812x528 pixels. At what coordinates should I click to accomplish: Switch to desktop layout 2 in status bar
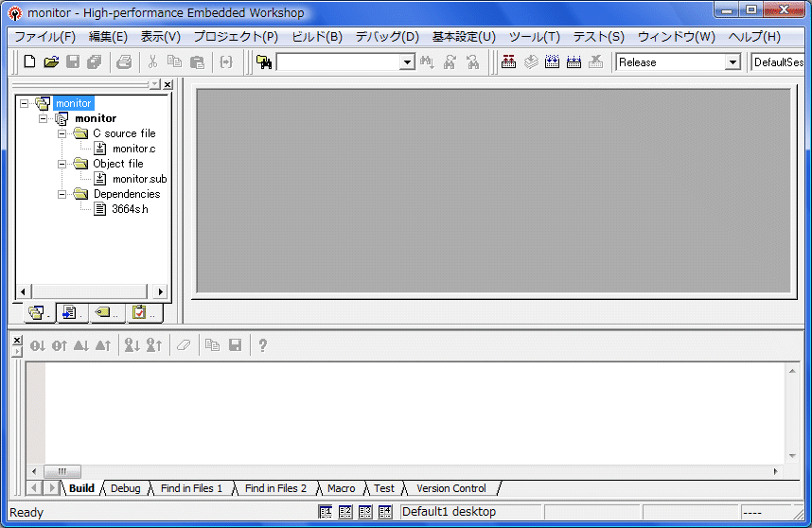pyautogui.click(x=344, y=512)
